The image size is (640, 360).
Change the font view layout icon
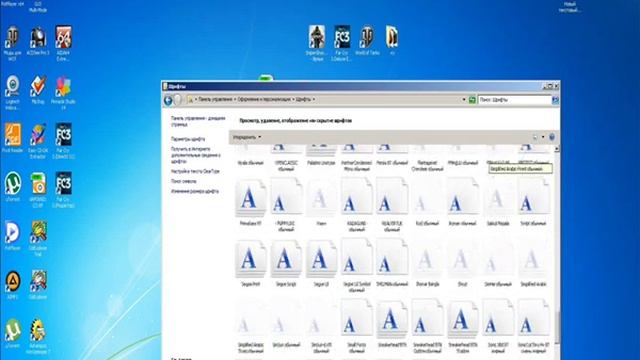pos(535,137)
